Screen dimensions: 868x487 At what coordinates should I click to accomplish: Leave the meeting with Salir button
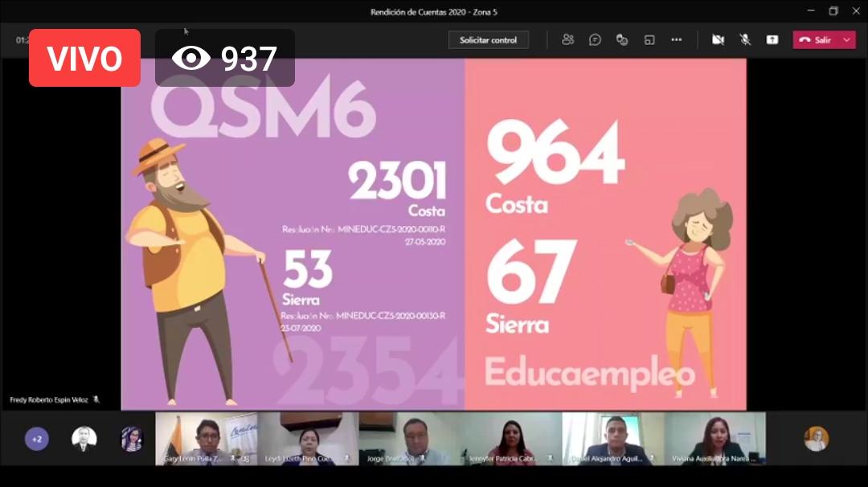(x=816, y=40)
